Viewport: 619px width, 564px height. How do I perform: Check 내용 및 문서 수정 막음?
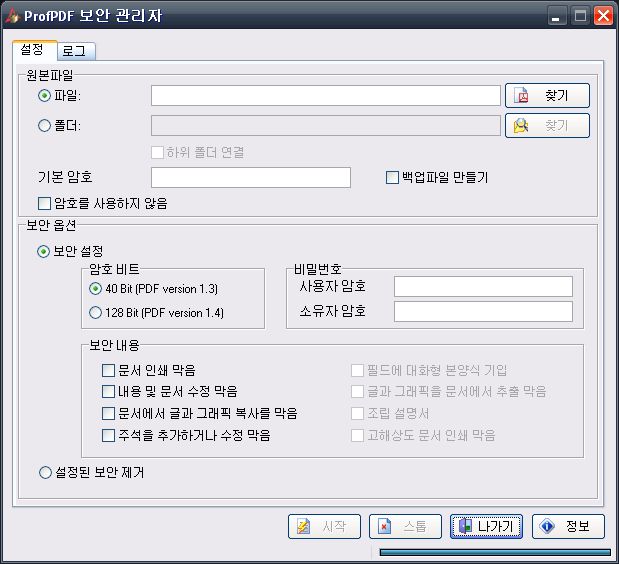pyautogui.click(x=108, y=392)
